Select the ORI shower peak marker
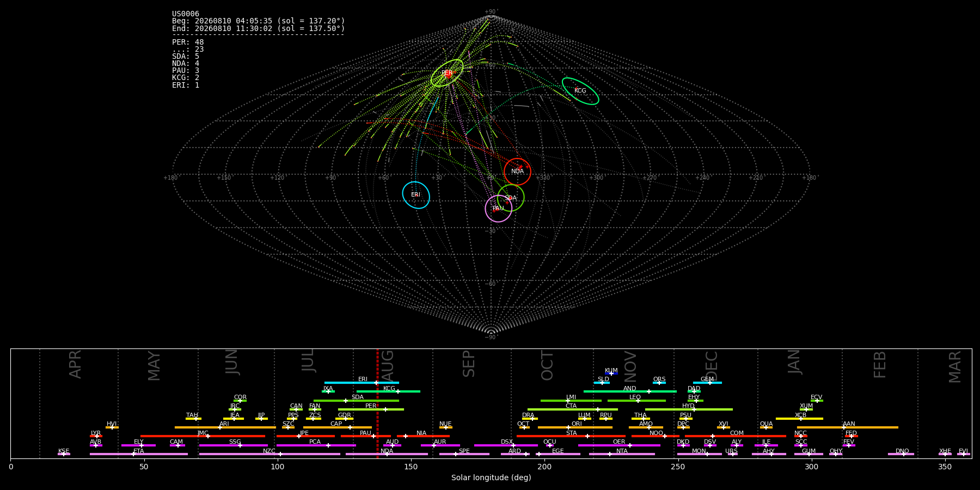This screenshot has height=490, width=980. tap(568, 427)
